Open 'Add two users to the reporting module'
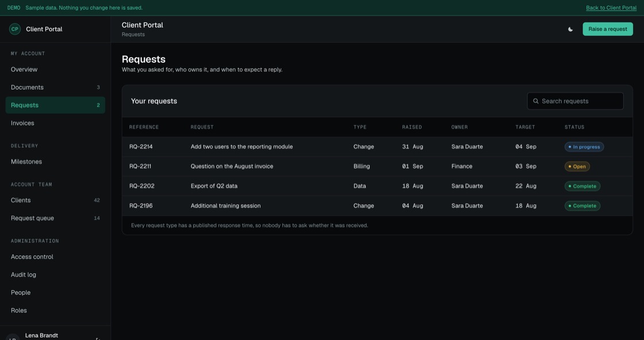 pos(241,147)
